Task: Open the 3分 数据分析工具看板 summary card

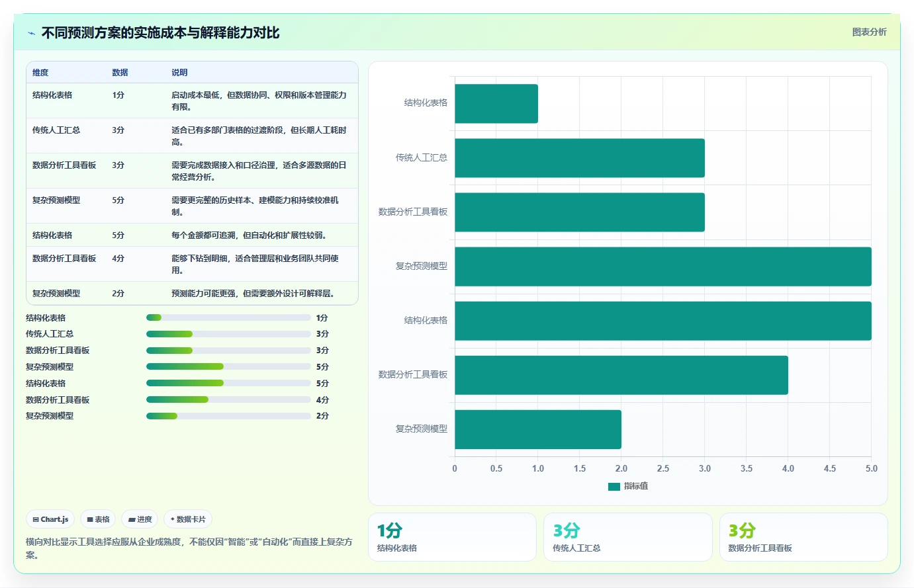Action: point(803,537)
